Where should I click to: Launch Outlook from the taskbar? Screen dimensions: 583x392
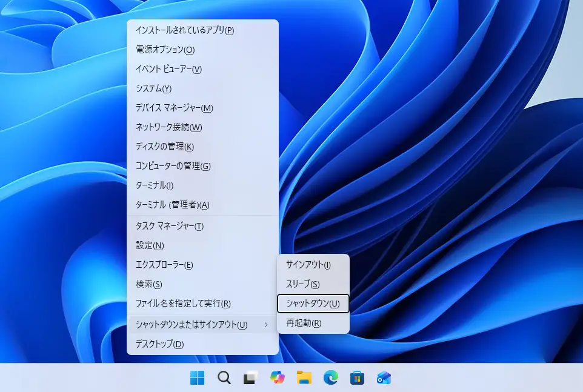[x=384, y=377]
